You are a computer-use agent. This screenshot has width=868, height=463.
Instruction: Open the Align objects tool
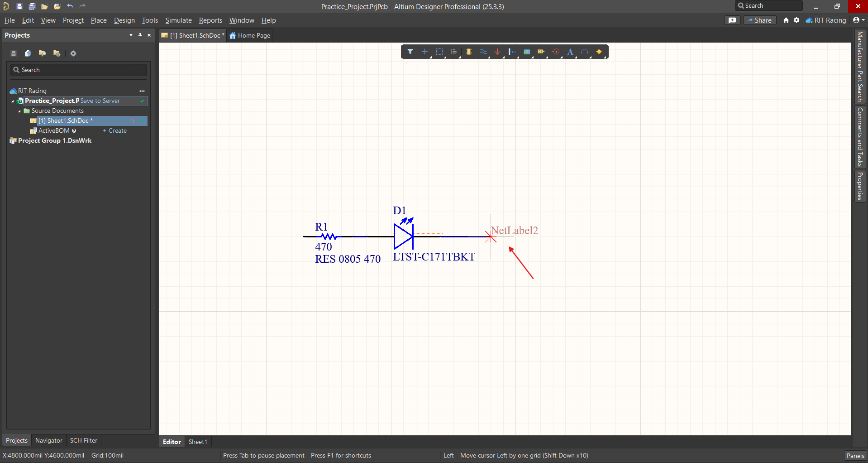pyautogui.click(x=454, y=52)
